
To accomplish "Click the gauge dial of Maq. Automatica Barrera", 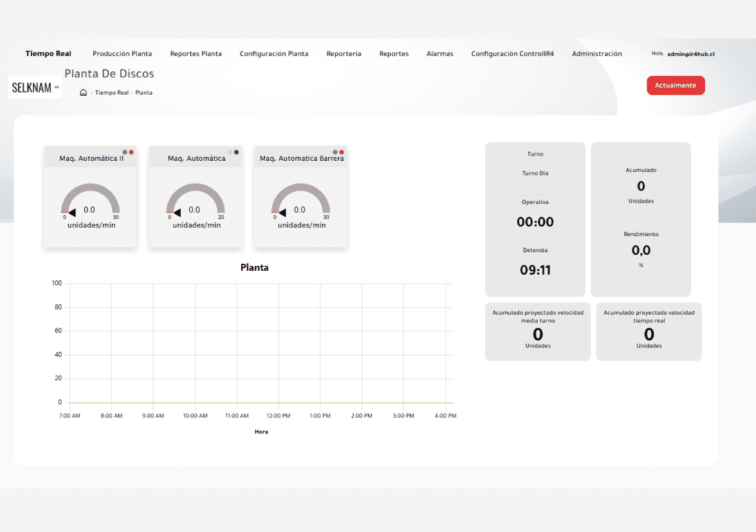I will (300, 198).
